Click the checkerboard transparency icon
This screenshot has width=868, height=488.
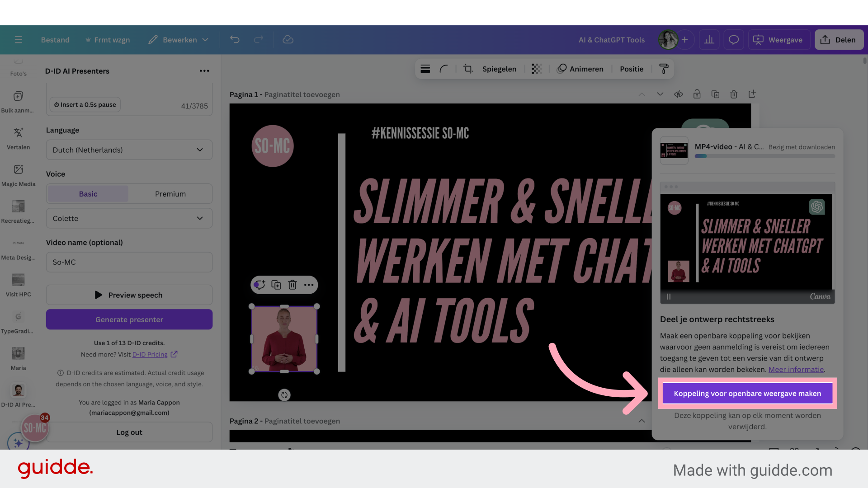coord(535,69)
